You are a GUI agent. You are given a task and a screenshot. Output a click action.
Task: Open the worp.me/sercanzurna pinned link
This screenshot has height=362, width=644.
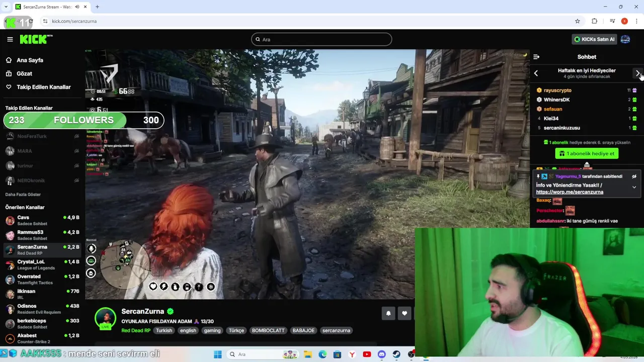570,192
